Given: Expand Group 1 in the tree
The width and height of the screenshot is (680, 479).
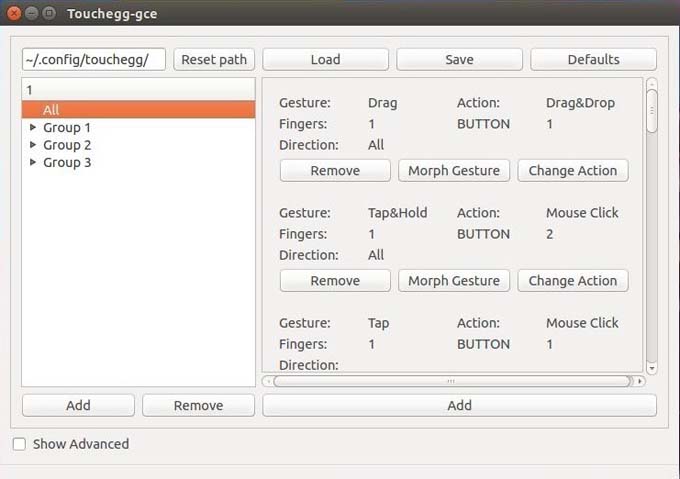Looking at the screenshot, I should pos(34,128).
